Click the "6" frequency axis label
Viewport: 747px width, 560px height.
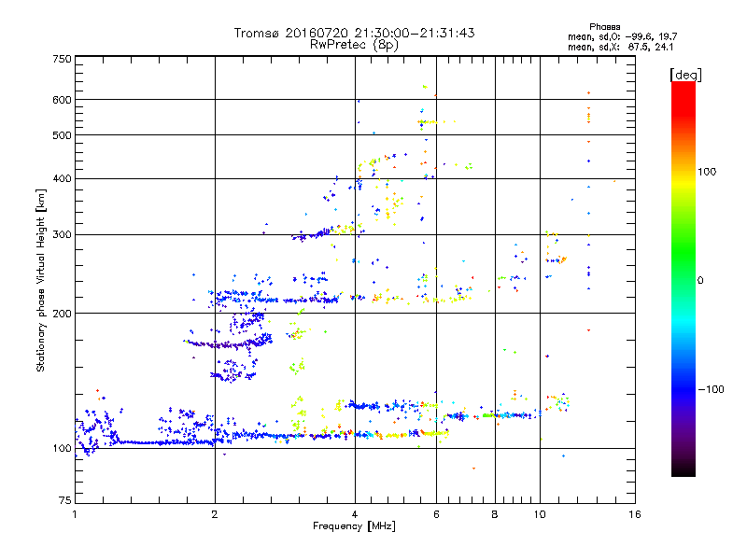coord(436,514)
